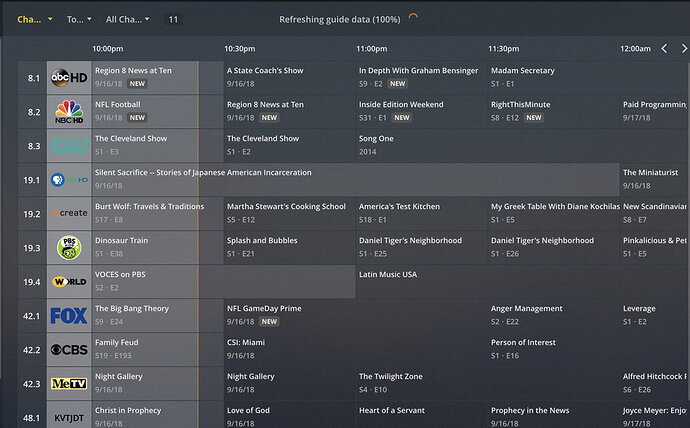Select Song One 2014 movie

point(523,146)
